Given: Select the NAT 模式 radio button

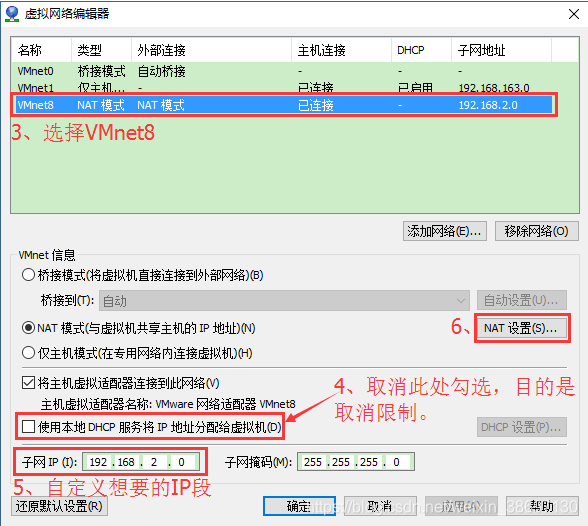Looking at the screenshot, I should [x=28, y=328].
